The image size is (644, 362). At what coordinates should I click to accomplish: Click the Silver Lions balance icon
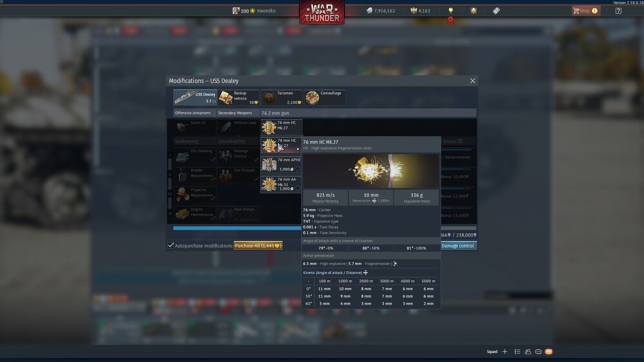(369, 11)
